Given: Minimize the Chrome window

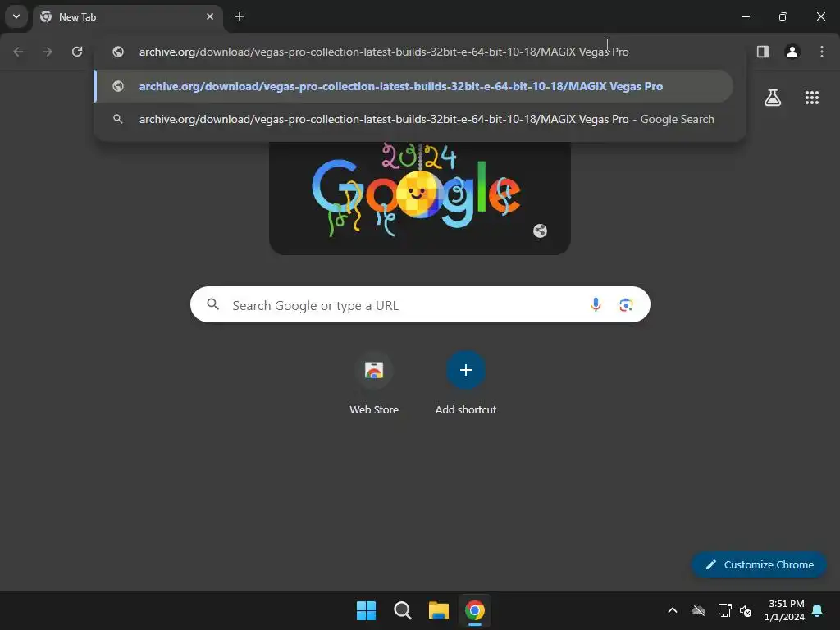Looking at the screenshot, I should pos(745,16).
